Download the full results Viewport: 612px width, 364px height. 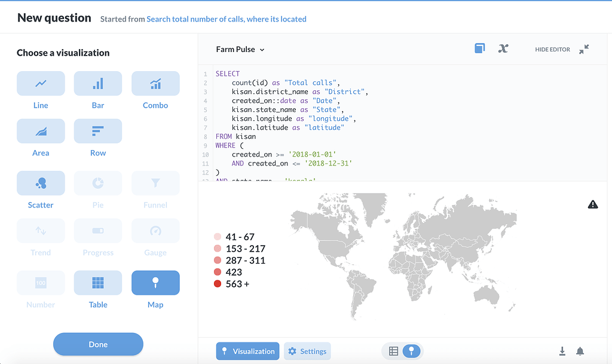tap(562, 351)
